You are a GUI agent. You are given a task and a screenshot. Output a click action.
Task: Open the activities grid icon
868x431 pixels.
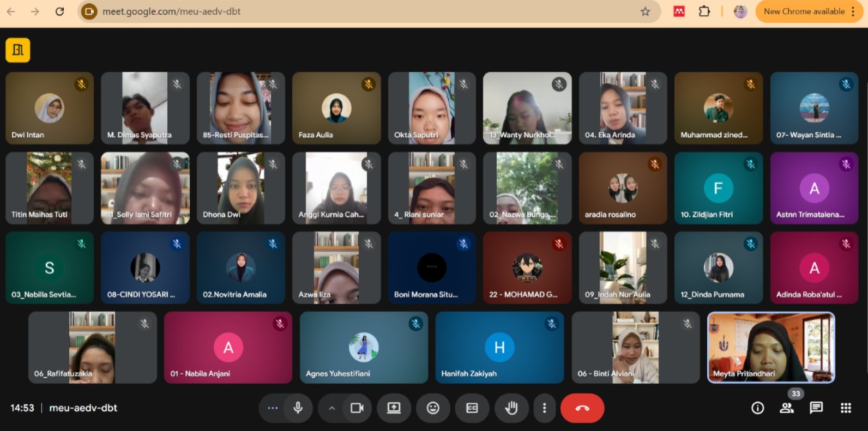coord(845,408)
